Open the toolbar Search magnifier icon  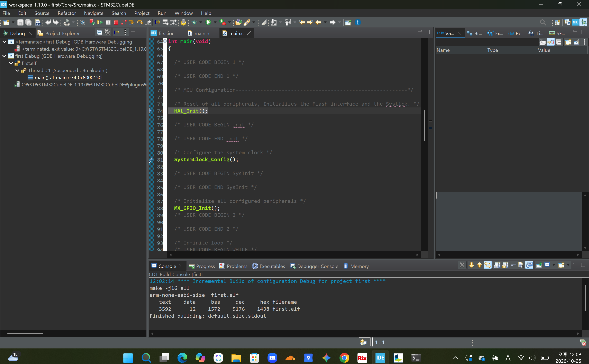543,22
